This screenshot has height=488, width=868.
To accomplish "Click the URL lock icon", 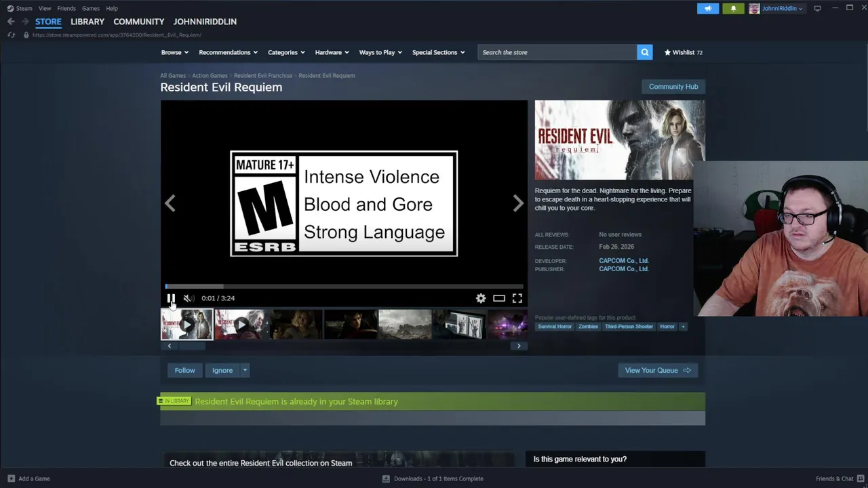I will [26, 35].
